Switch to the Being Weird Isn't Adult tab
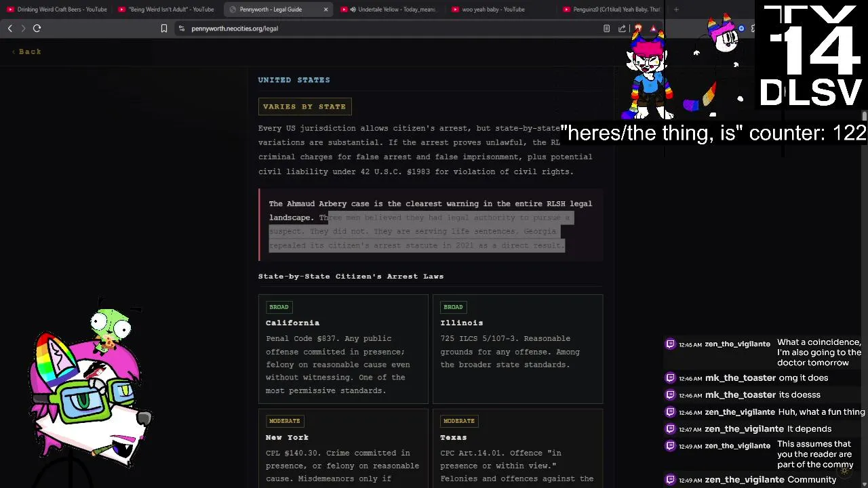This screenshot has width=868, height=488. (167, 9)
